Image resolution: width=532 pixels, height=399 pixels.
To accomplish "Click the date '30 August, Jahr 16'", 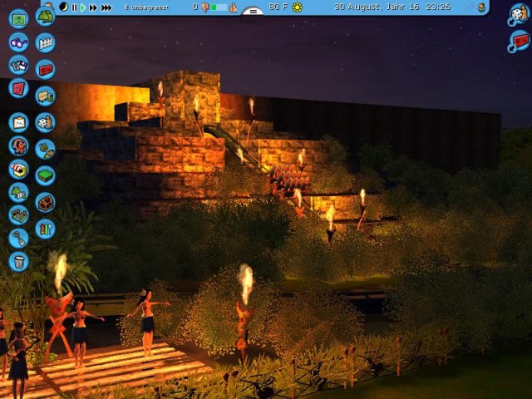I will tap(377, 7).
